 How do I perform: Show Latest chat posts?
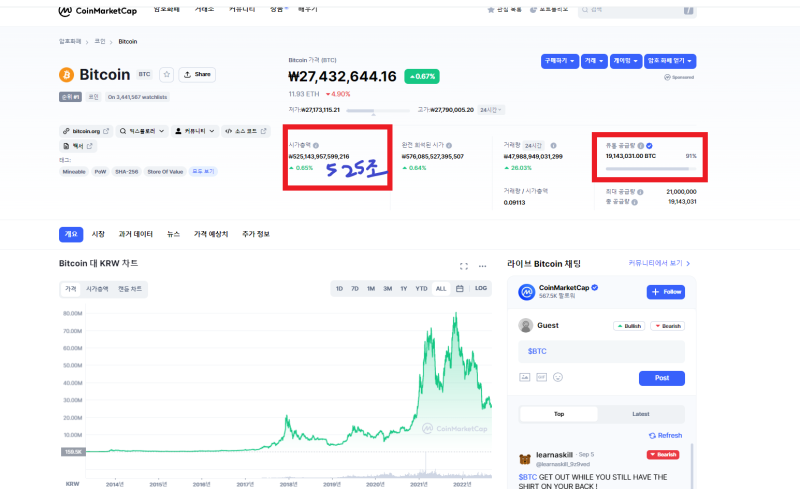[641, 414]
